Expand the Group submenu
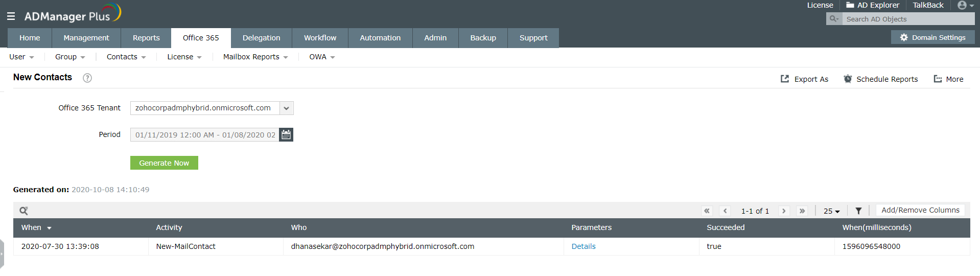Screen dimensions: 980x276 [x=70, y=57]
